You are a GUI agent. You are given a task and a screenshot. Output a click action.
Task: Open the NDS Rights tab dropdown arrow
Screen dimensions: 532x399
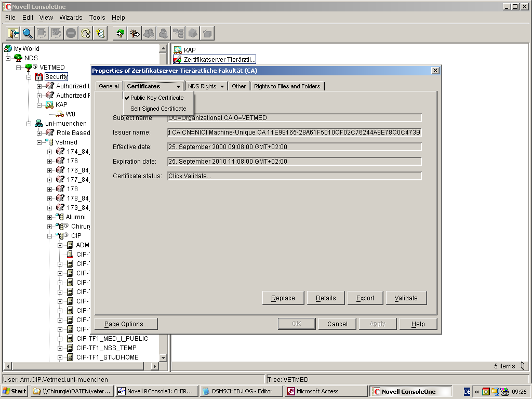[222, 87]
